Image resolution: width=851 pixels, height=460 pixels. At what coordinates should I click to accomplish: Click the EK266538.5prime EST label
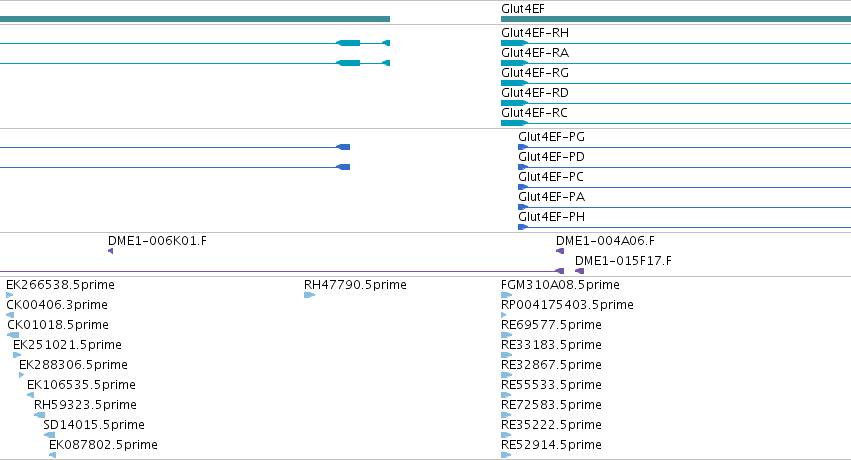[x=60, y=285]
